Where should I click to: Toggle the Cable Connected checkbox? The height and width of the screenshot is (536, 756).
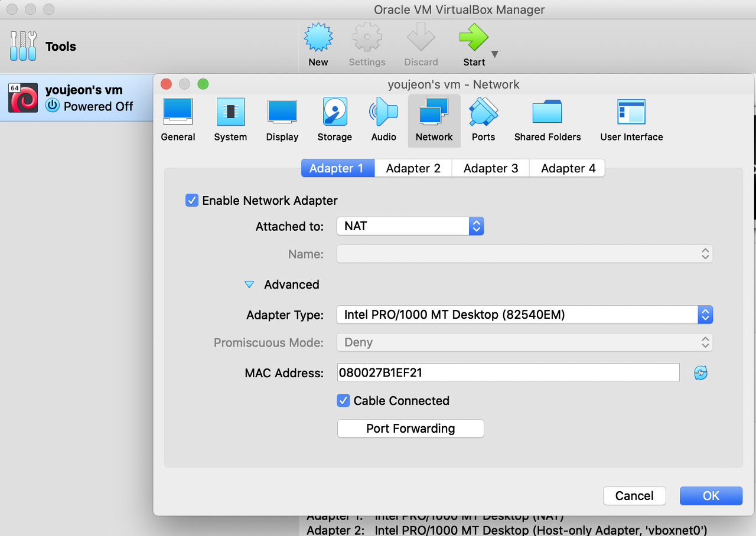343,400
